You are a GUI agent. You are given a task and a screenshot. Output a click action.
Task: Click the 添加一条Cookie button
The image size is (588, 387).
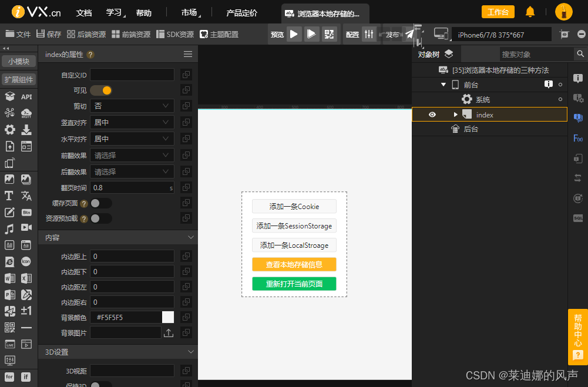click(294, 206)
